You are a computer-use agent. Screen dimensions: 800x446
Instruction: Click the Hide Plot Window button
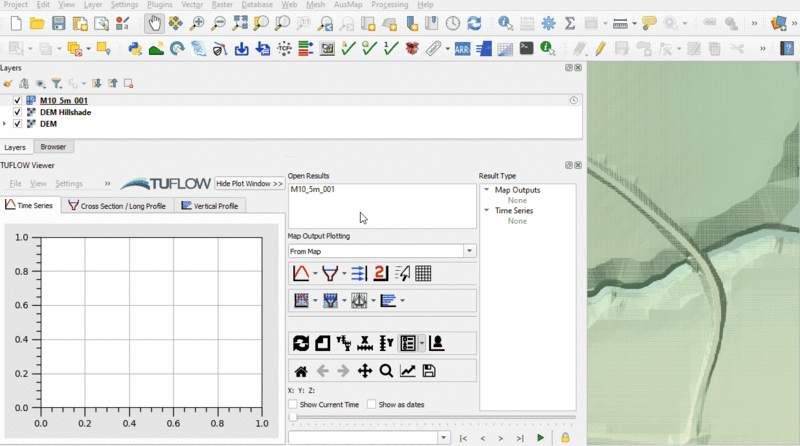point(250,184)
